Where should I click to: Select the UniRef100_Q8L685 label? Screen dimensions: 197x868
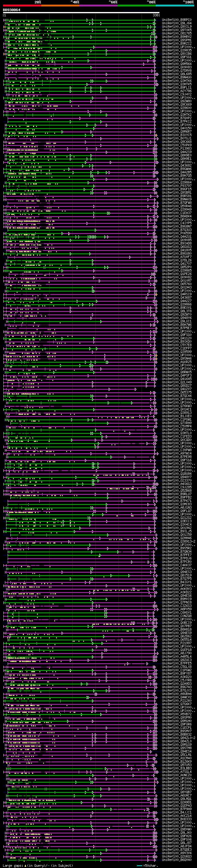point(177,74)
